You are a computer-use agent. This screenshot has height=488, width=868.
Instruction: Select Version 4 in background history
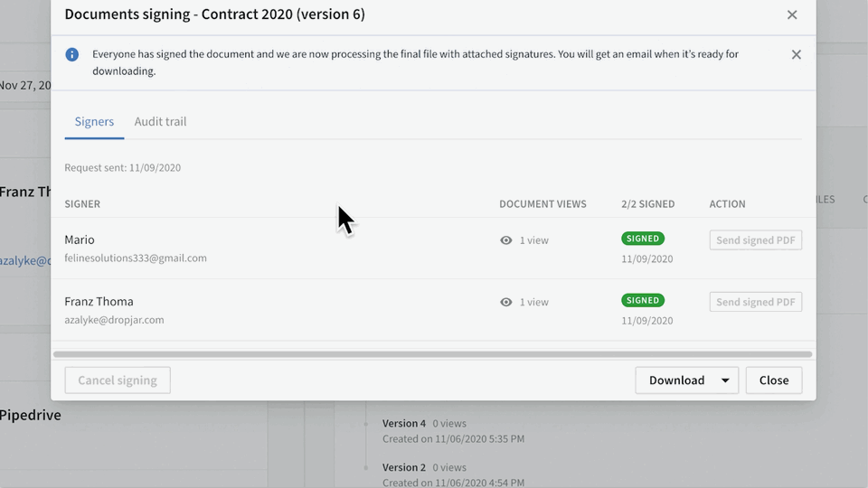tap(404, 423)
